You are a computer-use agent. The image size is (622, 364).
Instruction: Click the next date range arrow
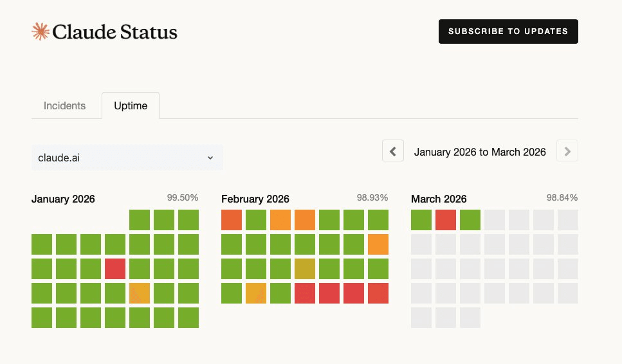click(567, 151)
